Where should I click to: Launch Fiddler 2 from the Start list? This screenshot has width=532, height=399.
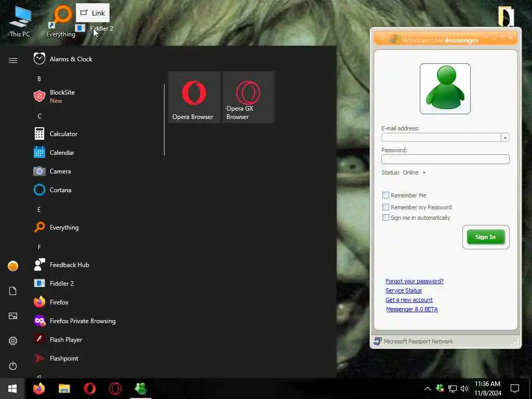[54, 283]
